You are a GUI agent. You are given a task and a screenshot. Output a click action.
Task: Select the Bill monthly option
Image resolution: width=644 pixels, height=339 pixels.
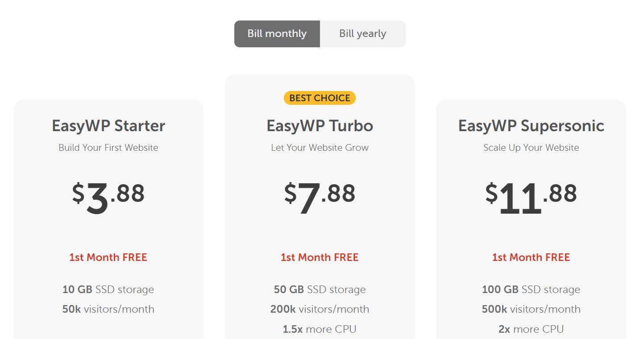click(277, 34)
